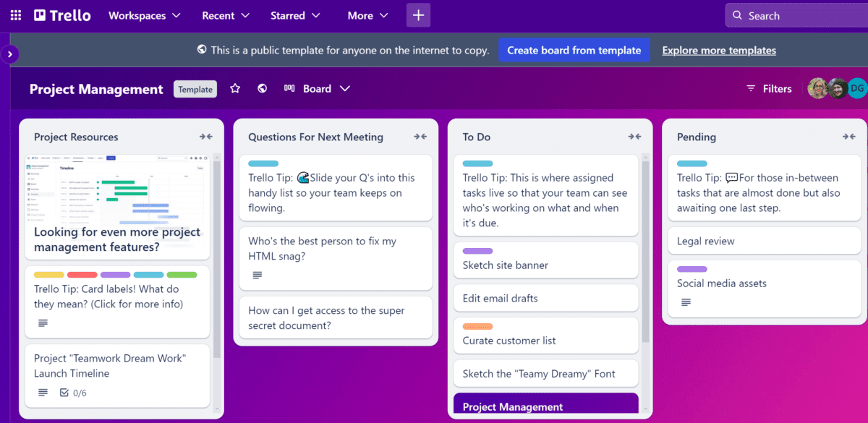Click the green label on Card labels card
The width and height of the screenshot is (868, 423).
coord(182,275)
